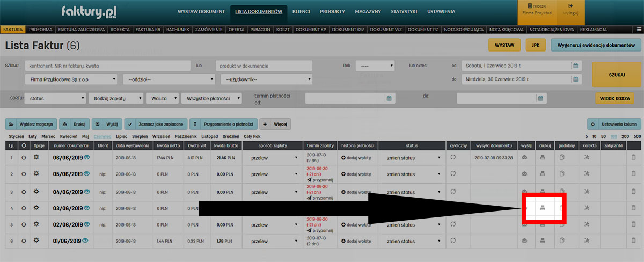Click the 'Zaznacz jako zapłacone' button
The height and width of the screenshot is (262, 644).
click(x=156, y=124)
